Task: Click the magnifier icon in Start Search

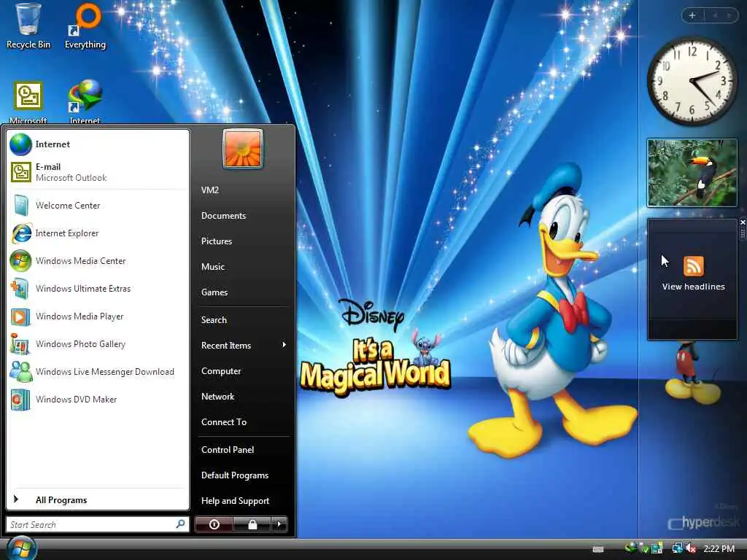Action: click(x=180, y=524)
